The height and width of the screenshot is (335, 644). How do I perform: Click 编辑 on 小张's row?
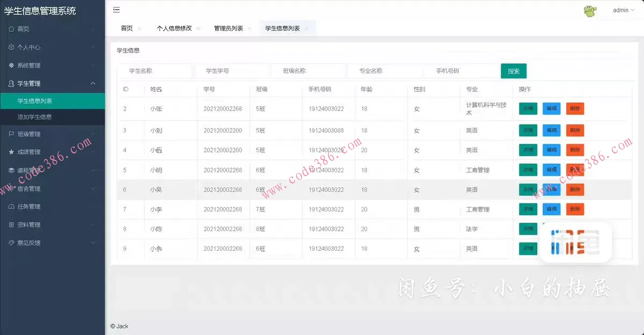coord(551,108)
